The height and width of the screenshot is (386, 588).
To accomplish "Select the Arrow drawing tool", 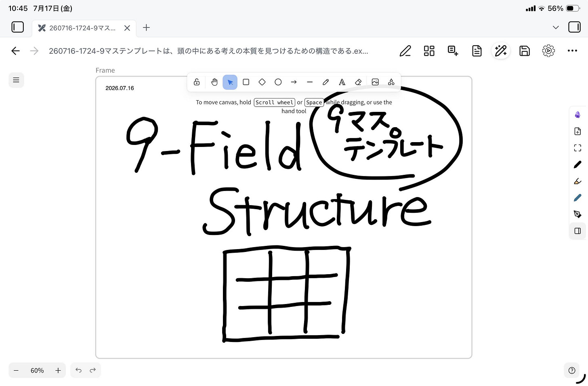I will point(294,82).
